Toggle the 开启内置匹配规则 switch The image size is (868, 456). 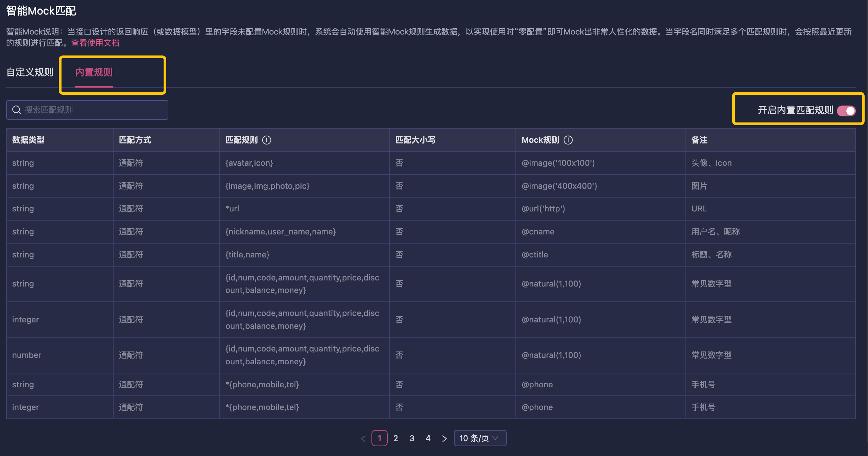click(x=846, y=111)
